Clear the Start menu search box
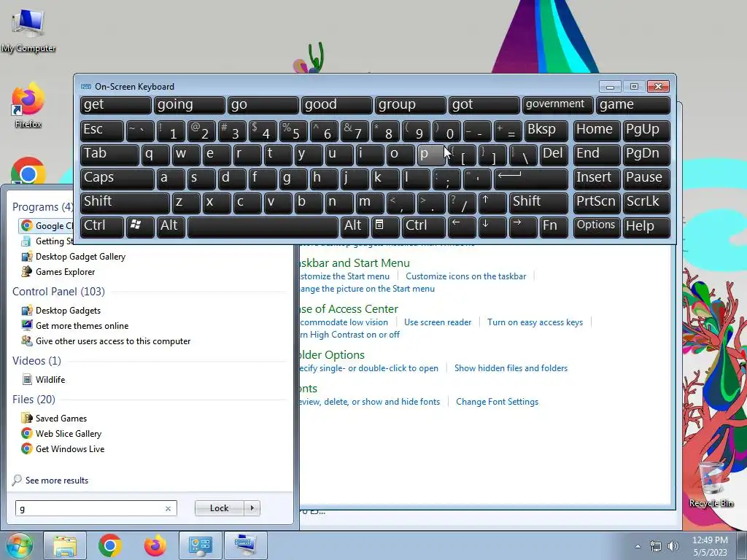Screen dimensions: 747x560 (x=168, y=508)
